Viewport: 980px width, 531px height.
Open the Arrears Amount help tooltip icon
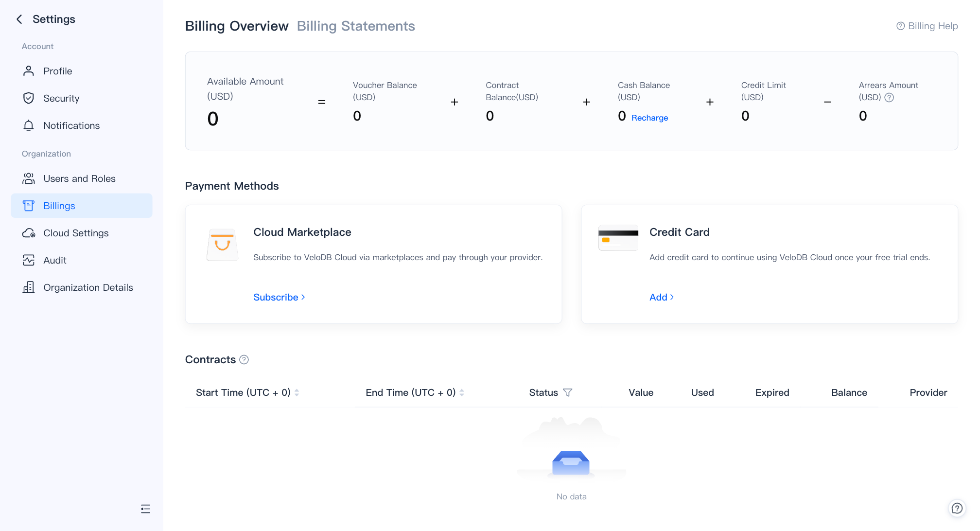coord(890,97)
